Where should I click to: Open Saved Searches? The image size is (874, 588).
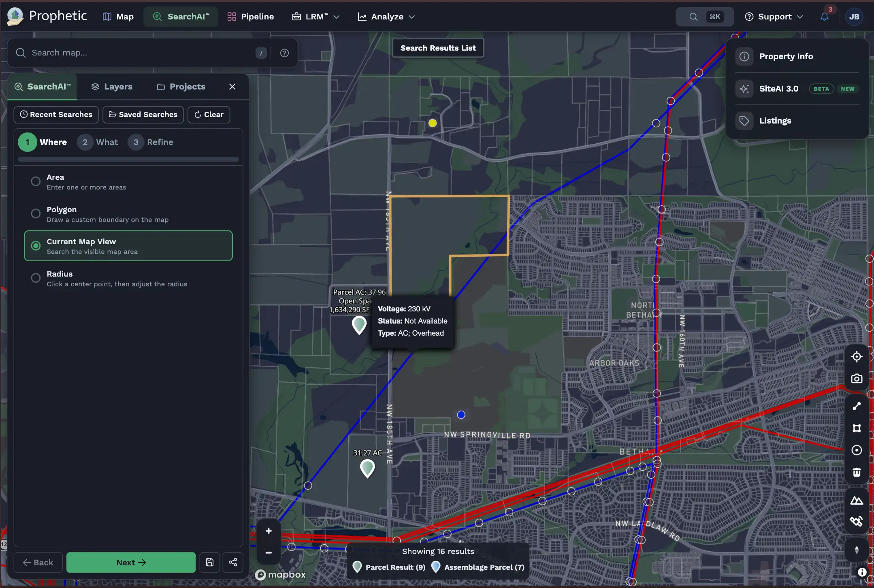(143, 115)
